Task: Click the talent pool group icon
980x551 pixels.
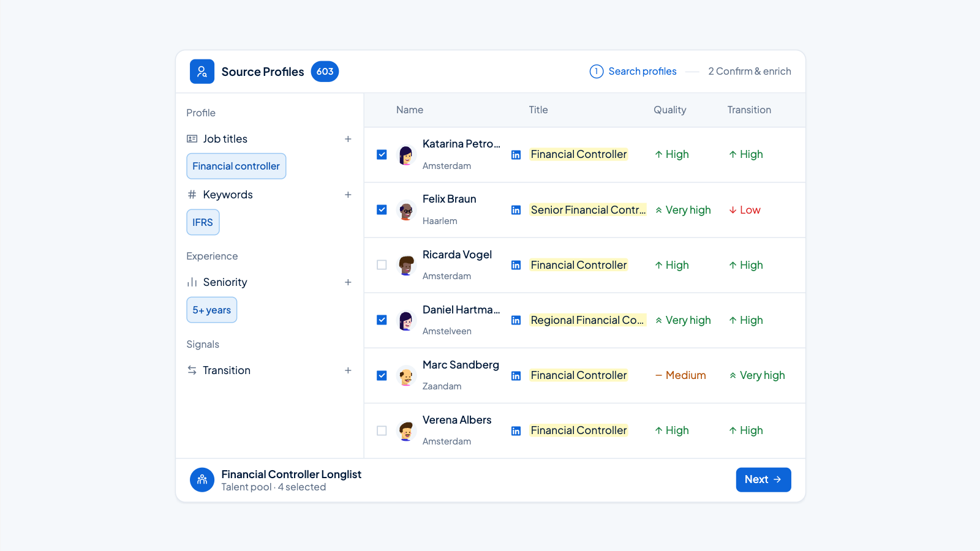Action: pos(202,480)
